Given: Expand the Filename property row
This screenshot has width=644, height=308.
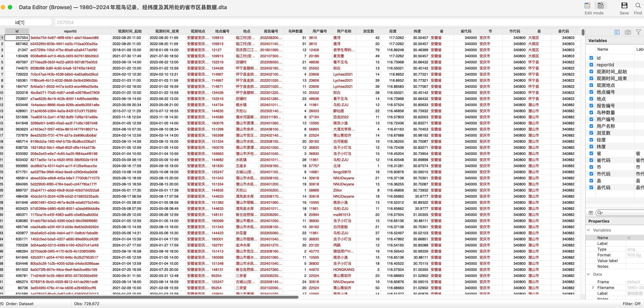Looking at the screenshot, I should click(593, 288).
